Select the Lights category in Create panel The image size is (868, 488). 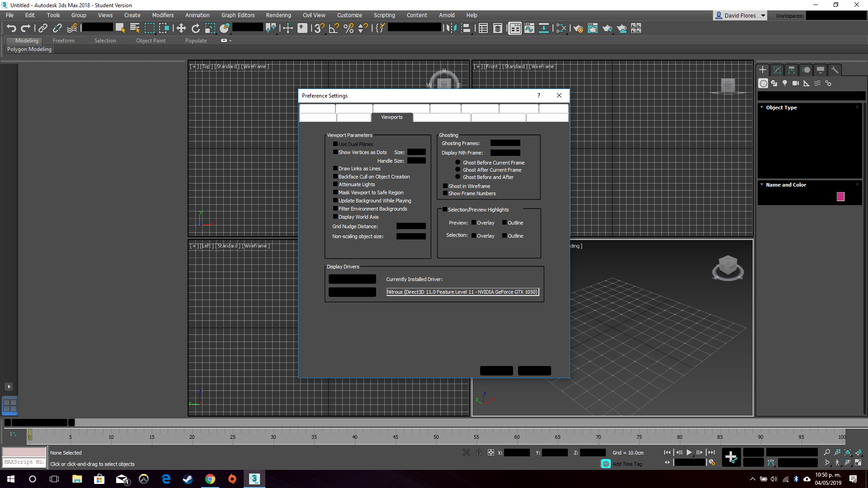[x=785, y=83]
